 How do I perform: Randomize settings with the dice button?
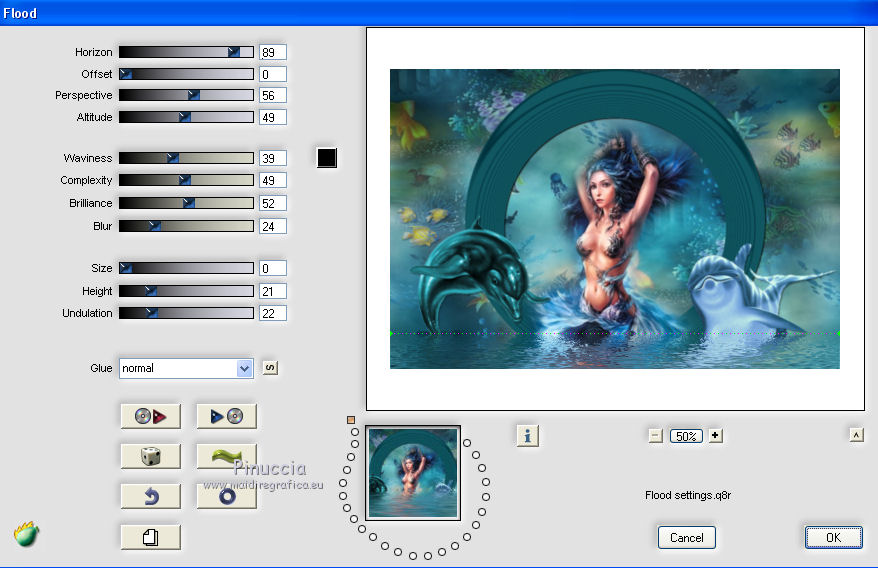click(x=151, y=456)
